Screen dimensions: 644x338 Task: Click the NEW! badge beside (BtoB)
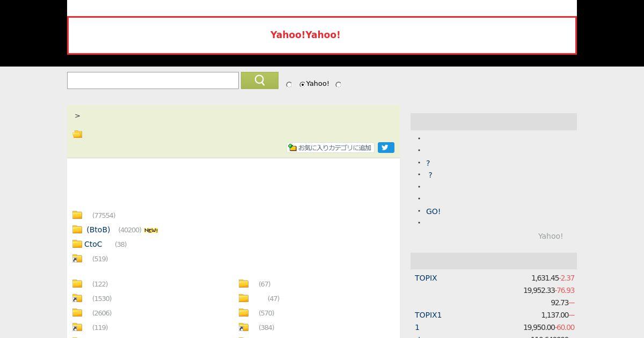pos(151,230)
